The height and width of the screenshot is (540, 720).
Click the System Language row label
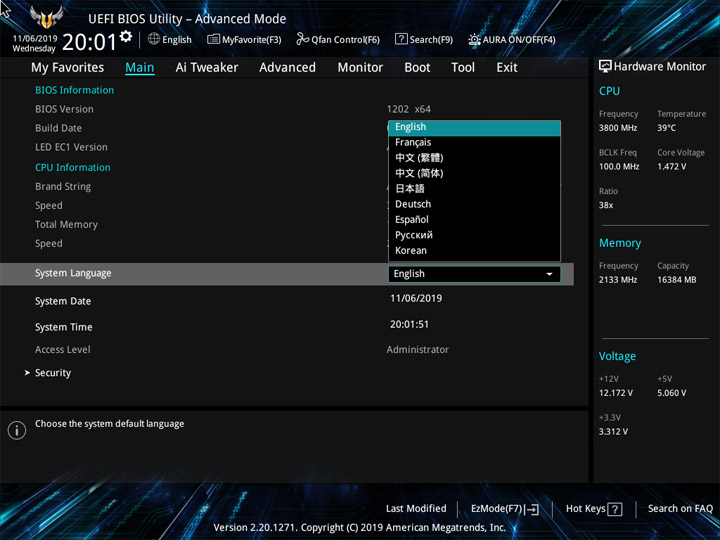pyautogui.click(x=73, y=273)
